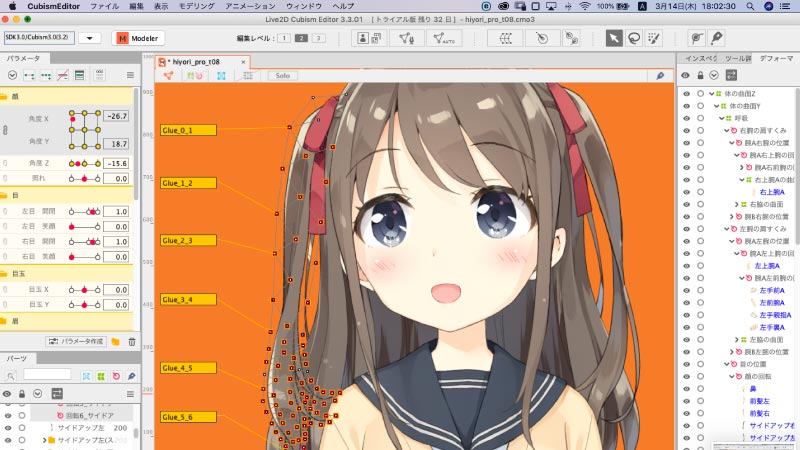Click the add two keys parameter icon
800x450 pixels.
tap(29, 76)
